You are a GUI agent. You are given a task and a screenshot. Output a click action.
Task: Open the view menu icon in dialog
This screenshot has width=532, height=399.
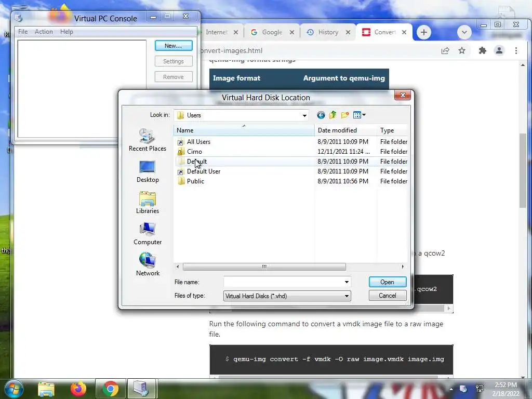tap(360, 115)
